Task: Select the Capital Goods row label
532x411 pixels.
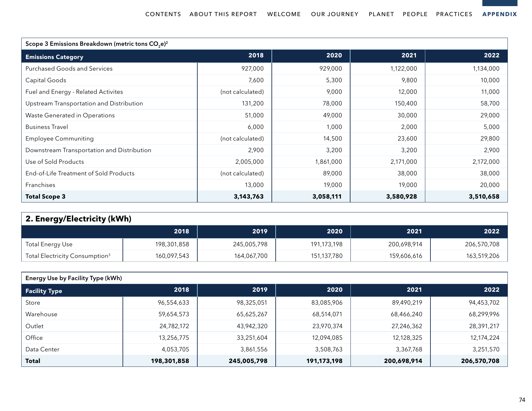Action: [x=46, y=80]
